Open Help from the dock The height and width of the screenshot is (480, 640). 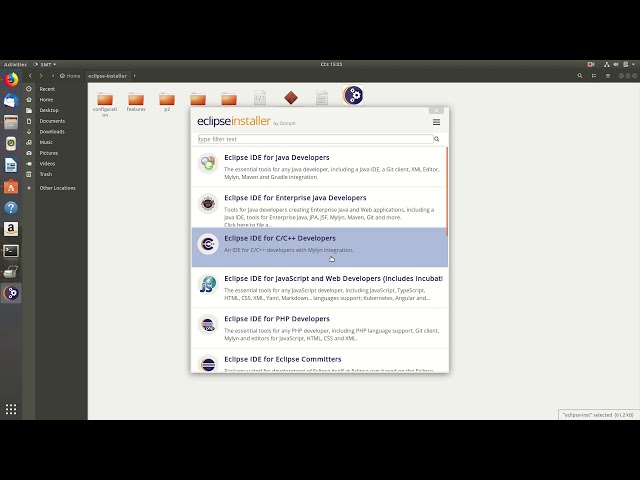pos(11,208)
